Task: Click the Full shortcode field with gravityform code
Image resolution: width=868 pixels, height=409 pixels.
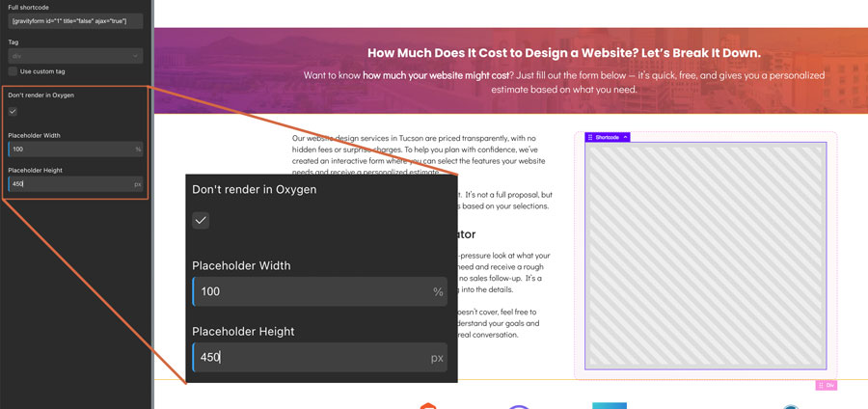Action: tap(75, 21)
